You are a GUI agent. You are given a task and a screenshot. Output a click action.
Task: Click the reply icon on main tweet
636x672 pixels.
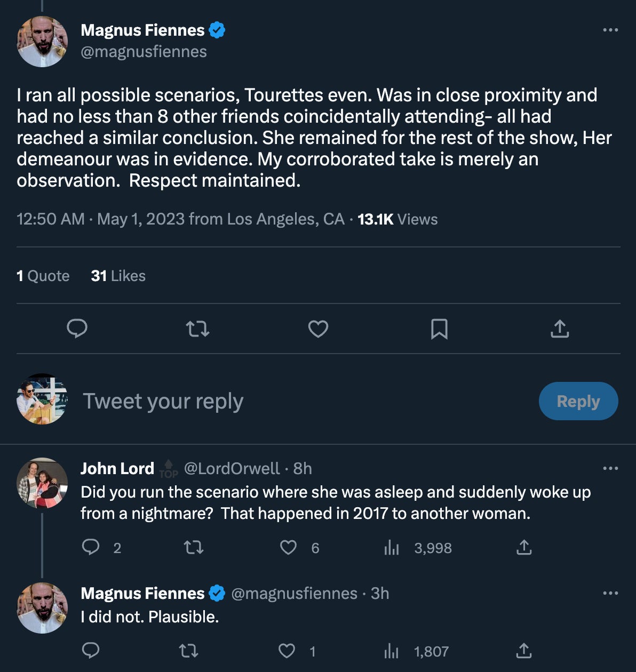pos(77,329)
